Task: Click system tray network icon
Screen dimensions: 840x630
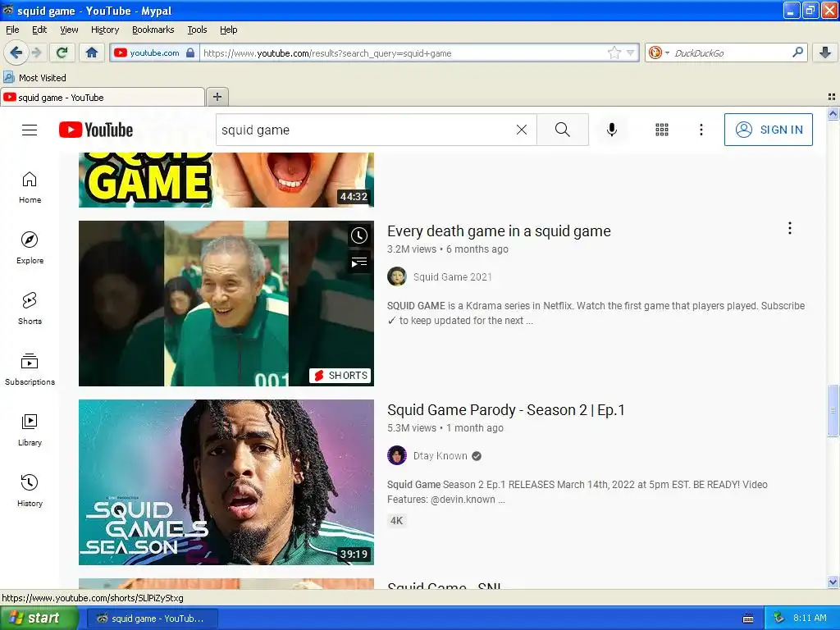Action: click(779, 618)
